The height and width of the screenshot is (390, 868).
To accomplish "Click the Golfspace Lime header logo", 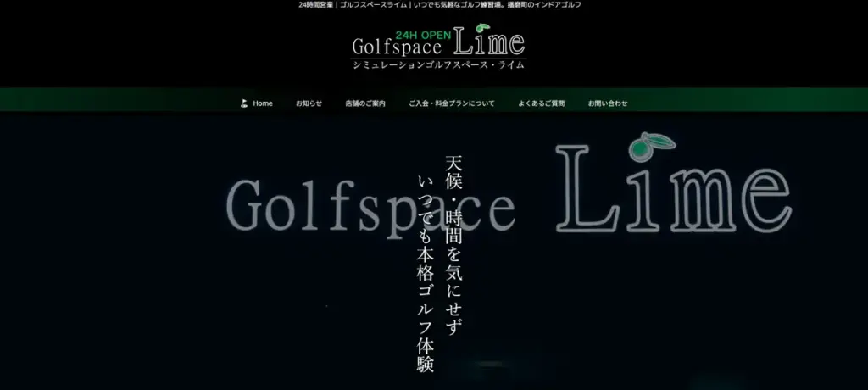I will 438,44.
